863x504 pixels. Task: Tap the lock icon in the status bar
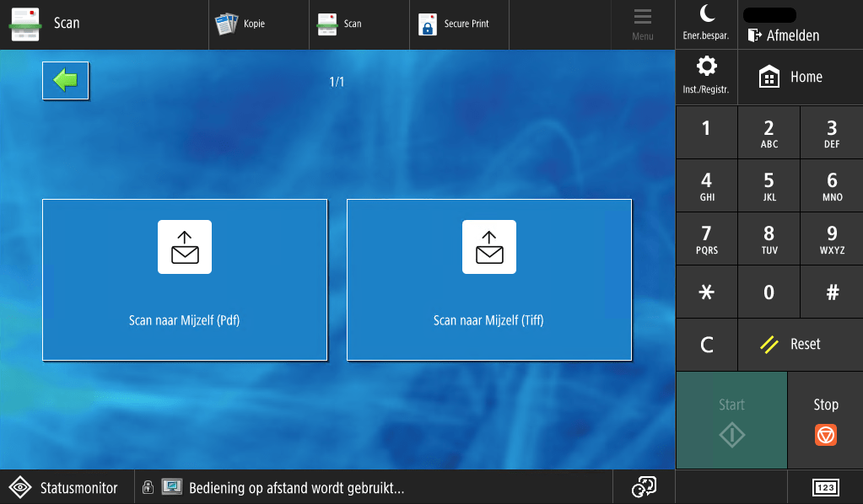[x=148, y=487]
